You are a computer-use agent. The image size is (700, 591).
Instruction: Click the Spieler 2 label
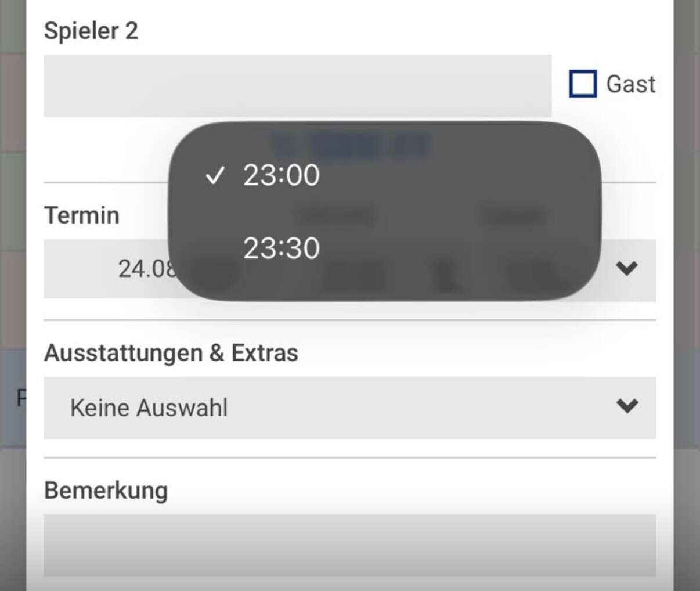pos(91,31)
